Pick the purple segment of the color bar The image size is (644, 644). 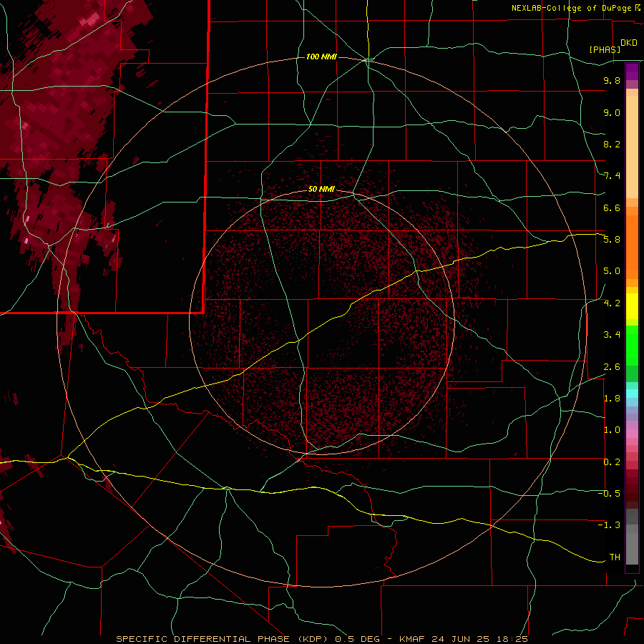632,72
